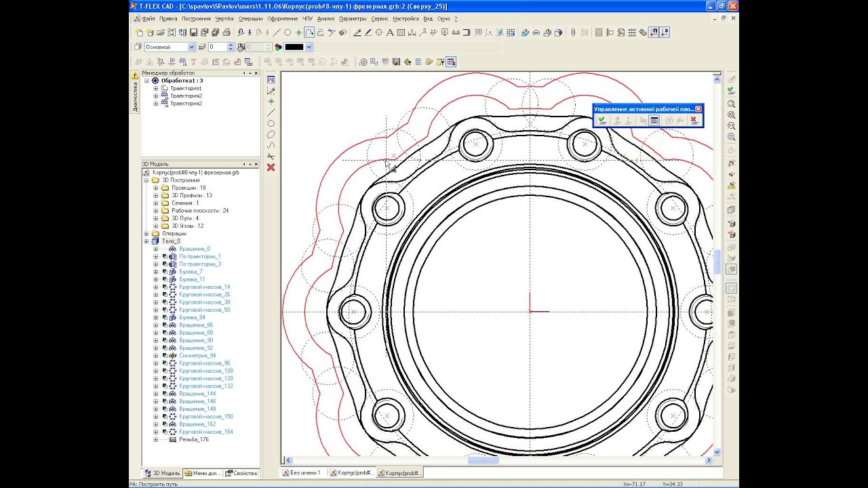Select the Ellipse tool in vertical automenu

coord(271,134)
